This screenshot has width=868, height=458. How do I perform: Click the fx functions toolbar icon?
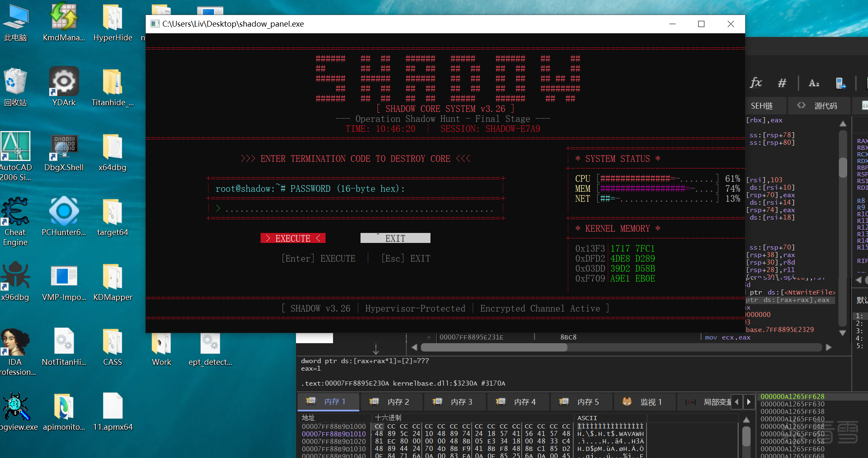[756, 83]
